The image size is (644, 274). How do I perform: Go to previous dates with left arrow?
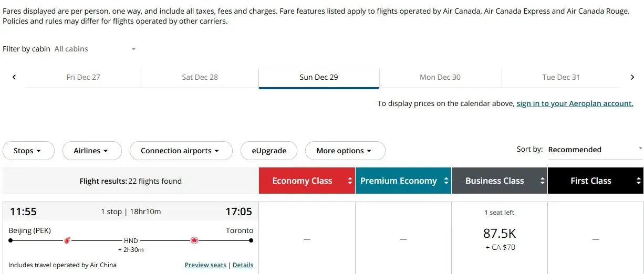tap(14, 77)
